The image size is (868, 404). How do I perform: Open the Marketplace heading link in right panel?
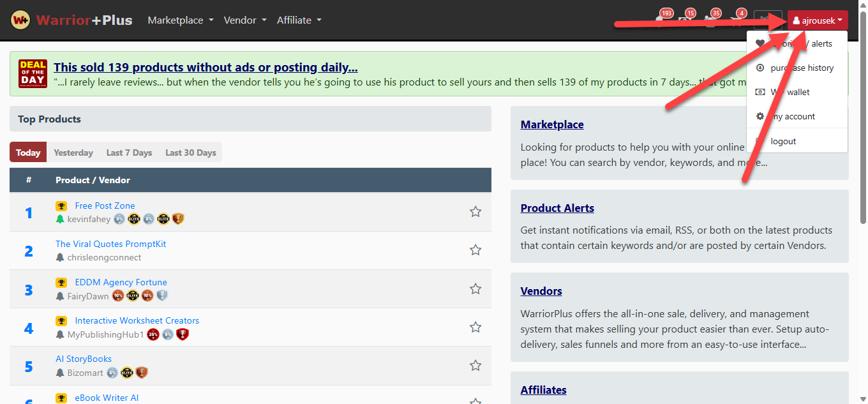click(x=552, y=124)
